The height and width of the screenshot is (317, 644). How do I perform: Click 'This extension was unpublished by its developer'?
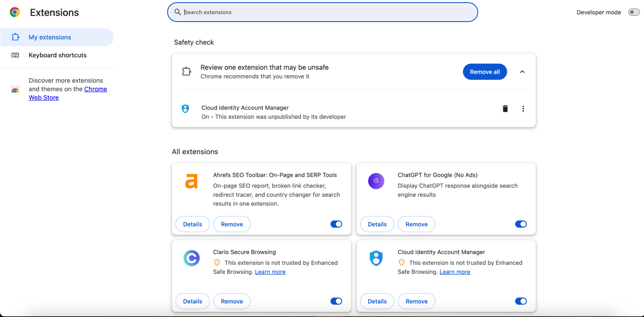[281, 117]
